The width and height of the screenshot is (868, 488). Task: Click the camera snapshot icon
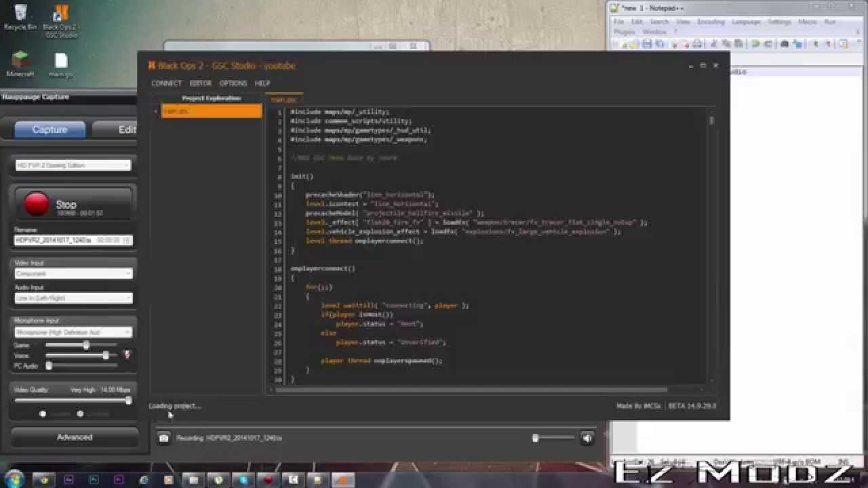click(x=163, y=438)
